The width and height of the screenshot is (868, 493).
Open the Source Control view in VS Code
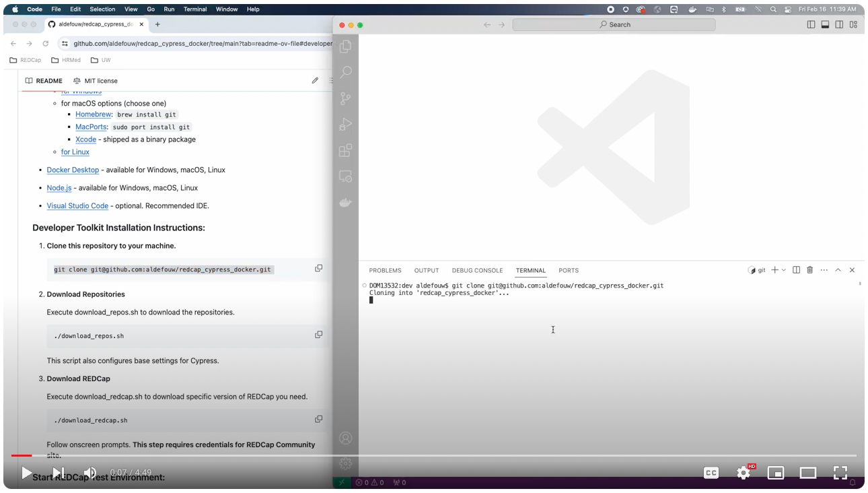(x=346, y=98)
